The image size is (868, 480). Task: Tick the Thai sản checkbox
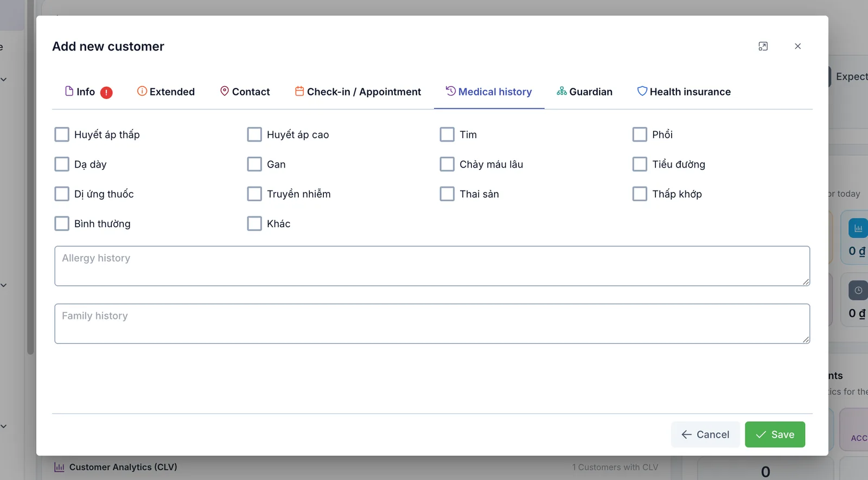[x=447, y=194]
